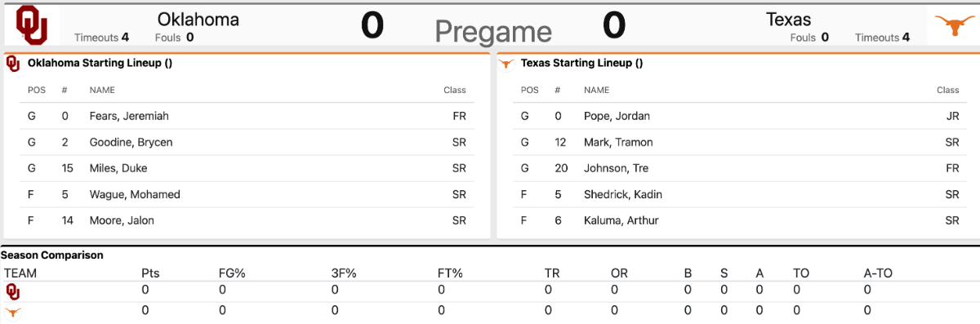
Task: Select the Wague, Mohamed row
Action: tap(247, 194)
